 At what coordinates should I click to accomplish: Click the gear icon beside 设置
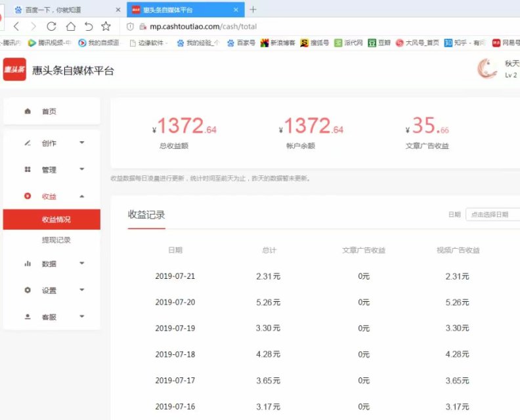coord(28,290)
